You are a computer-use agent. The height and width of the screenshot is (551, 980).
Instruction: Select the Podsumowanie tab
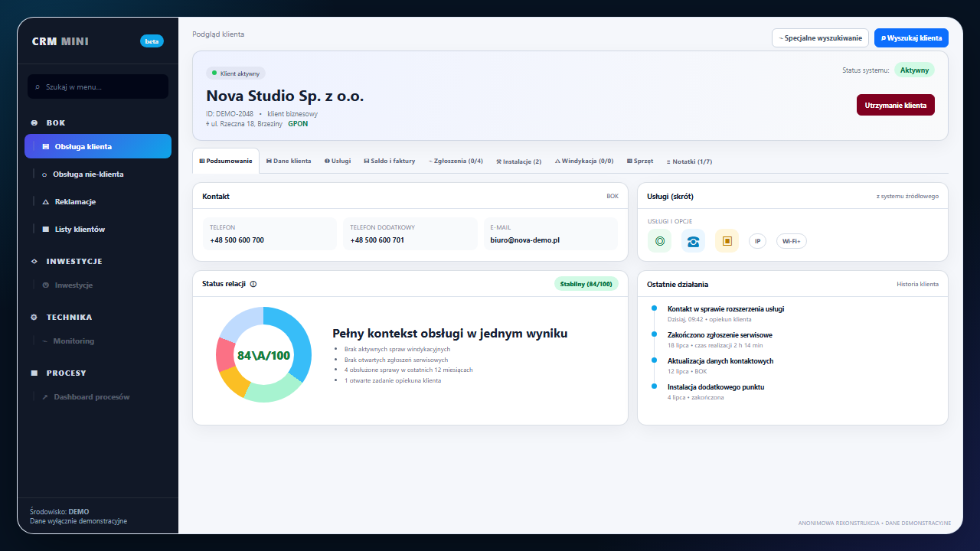pos(226,161)
